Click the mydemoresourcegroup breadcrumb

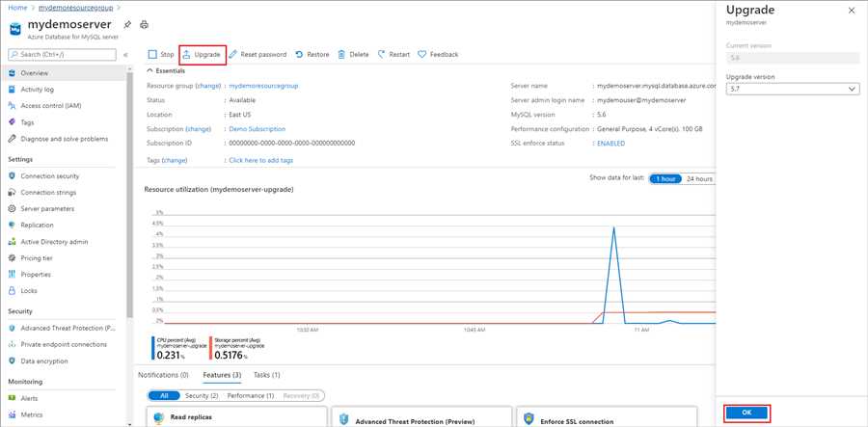pos(75,8)
